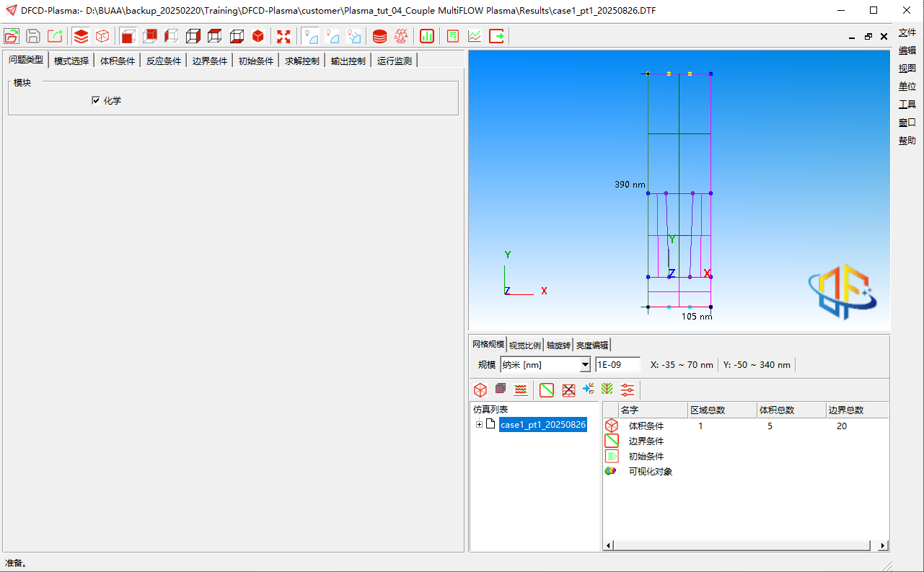This screenshot has width=924, height=572.
Task: Toggle the 化学 module checkbox
Action: point(96,100)
